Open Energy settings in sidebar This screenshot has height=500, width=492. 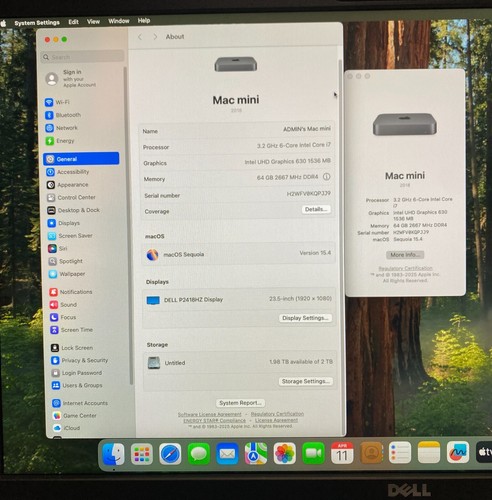60,141
